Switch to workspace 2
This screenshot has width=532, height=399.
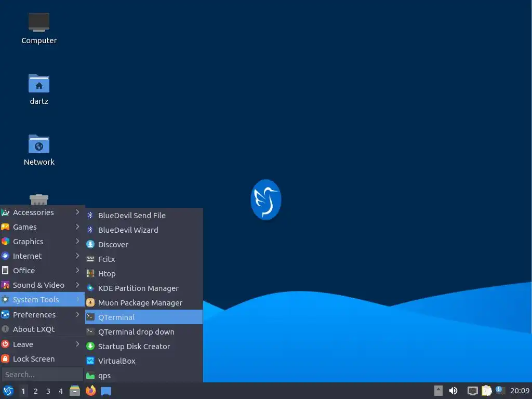tap(36, 391)
